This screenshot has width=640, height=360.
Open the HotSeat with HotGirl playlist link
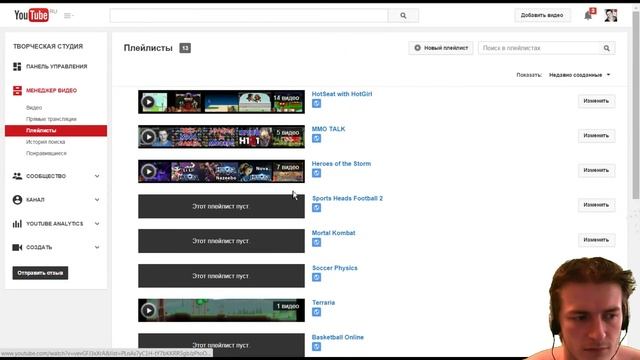[x=342, y=94]
